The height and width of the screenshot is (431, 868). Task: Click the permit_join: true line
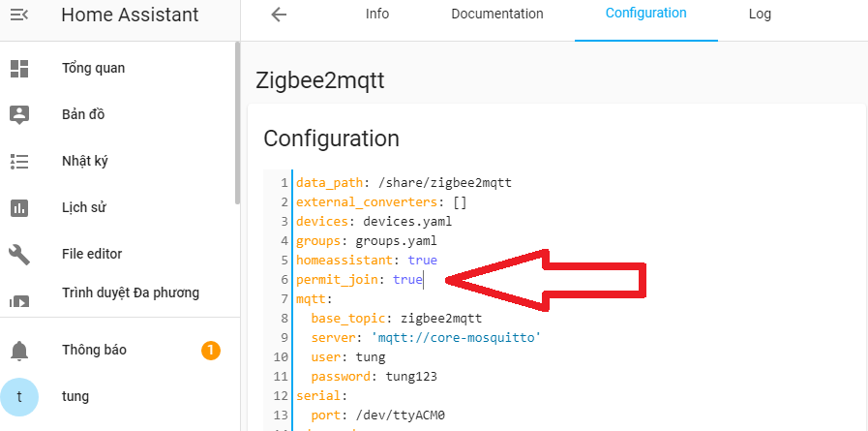[359, 280]
